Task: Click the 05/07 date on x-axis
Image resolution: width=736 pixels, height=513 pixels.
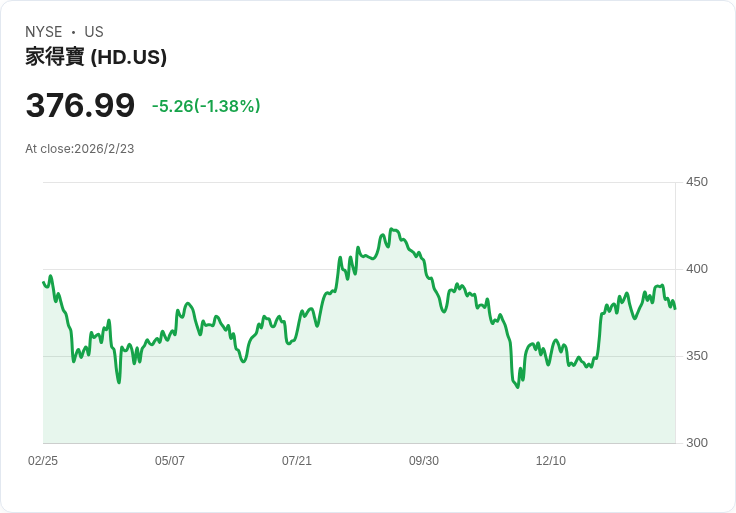Action: [x=170, y=461]
